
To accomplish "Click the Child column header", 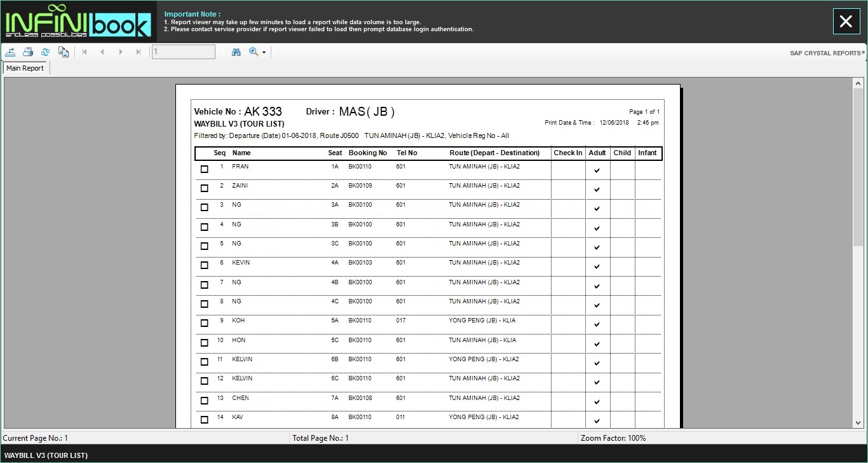I will (x=622, y=153).
